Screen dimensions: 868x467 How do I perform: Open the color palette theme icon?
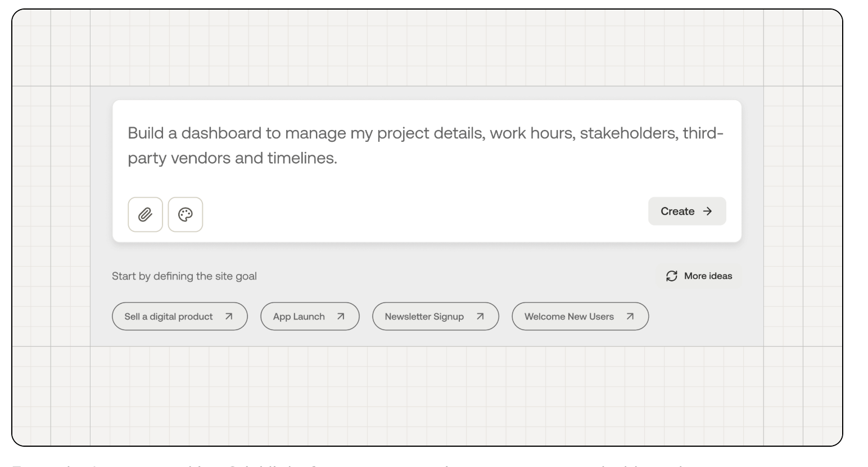pyautogui.click(x=186, y=214)
